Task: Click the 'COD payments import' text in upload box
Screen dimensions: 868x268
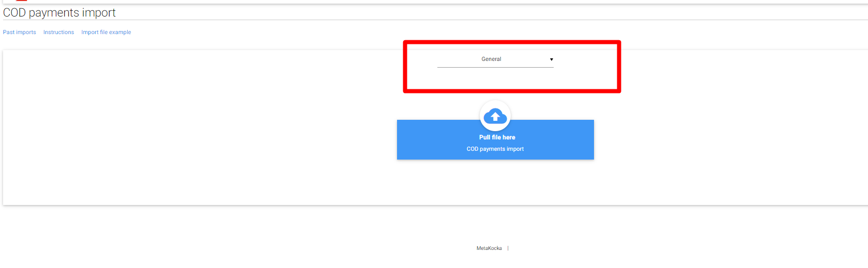Action: point(495,149)
